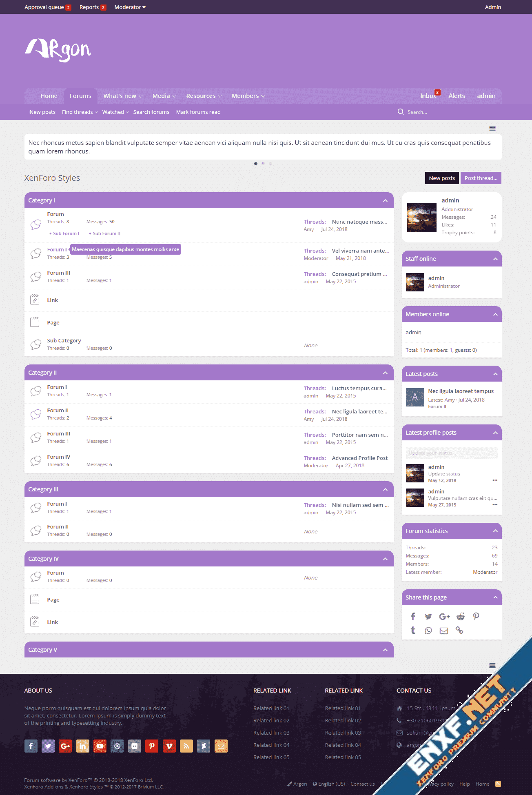Click the Update your status input field

[x=451, y=453]
